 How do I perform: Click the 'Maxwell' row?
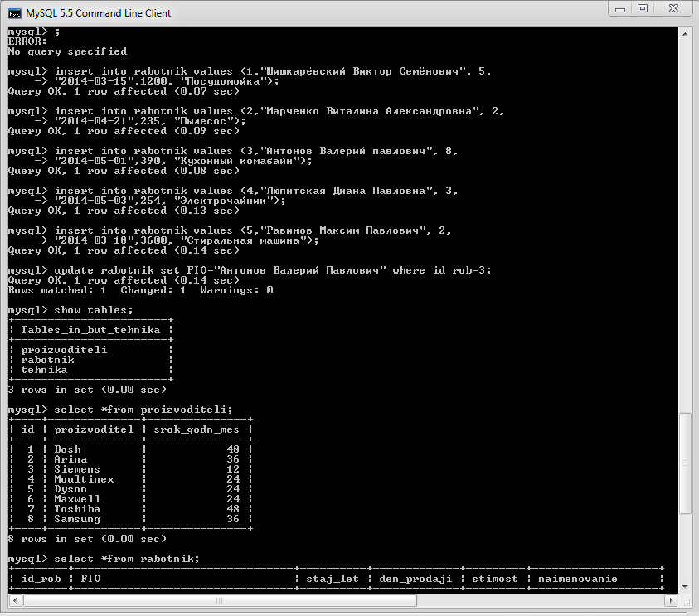[x=131, y=499]
